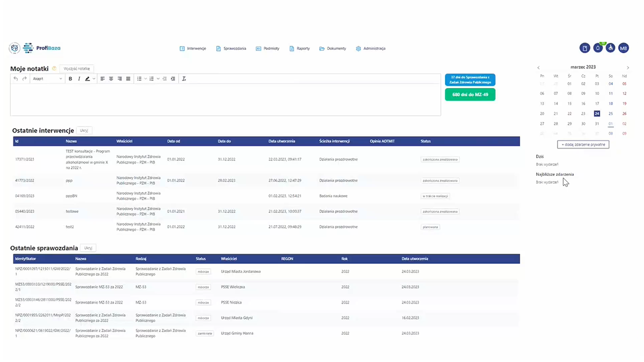The height and width of the screenshot is (362, 644).
Task: Click the bold formatting icon in notes editor
Action: click(x=70, y=79)
